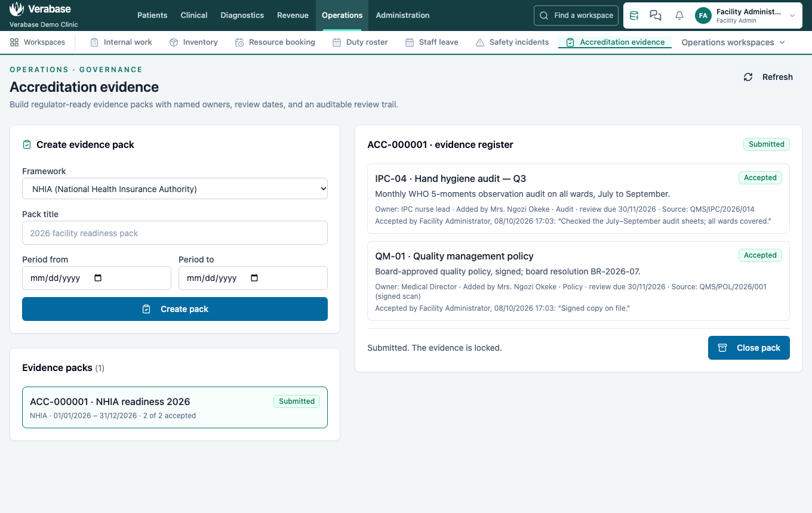Viewport: 812px width, 513px height.
Task: Open the Facility Administrator account menu
Action: click(x=745, y=16)
